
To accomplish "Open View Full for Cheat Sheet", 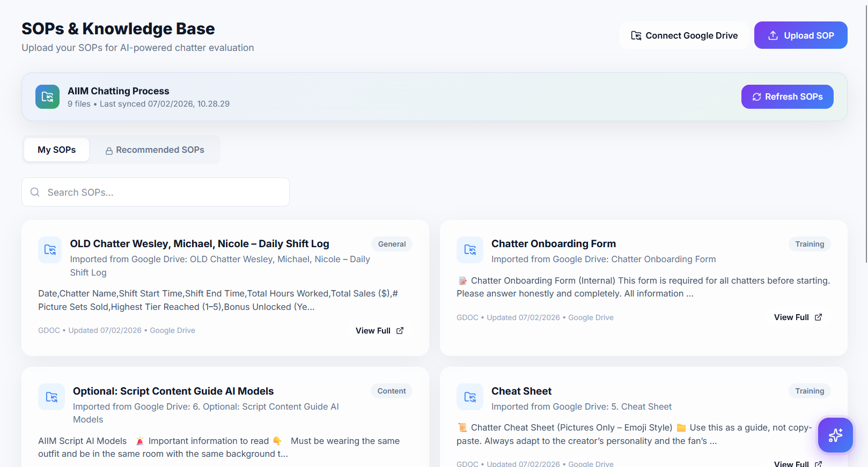I will (797, 463).
